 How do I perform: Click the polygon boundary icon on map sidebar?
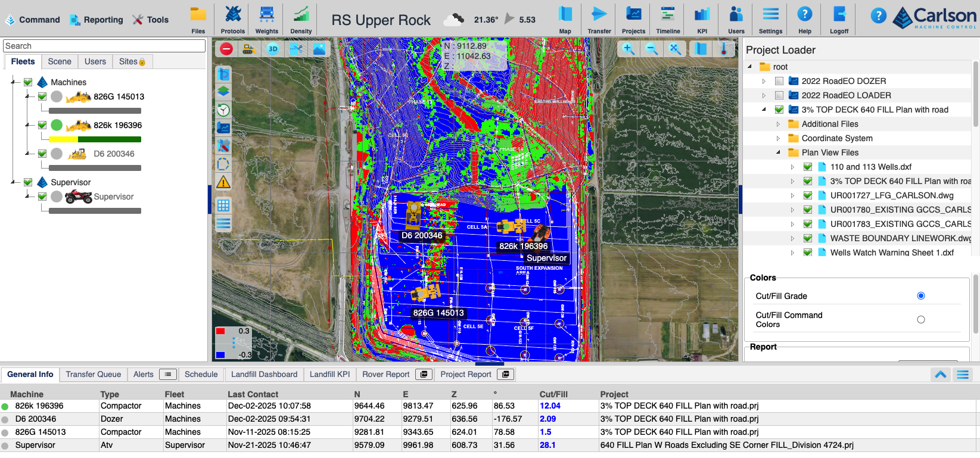pyautogui.click(x=223, y=164)
